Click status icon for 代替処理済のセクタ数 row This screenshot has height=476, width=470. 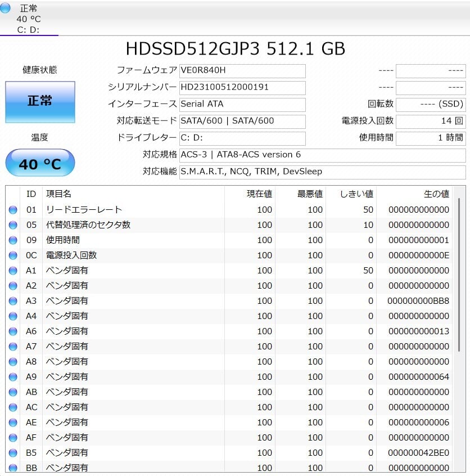13,225
